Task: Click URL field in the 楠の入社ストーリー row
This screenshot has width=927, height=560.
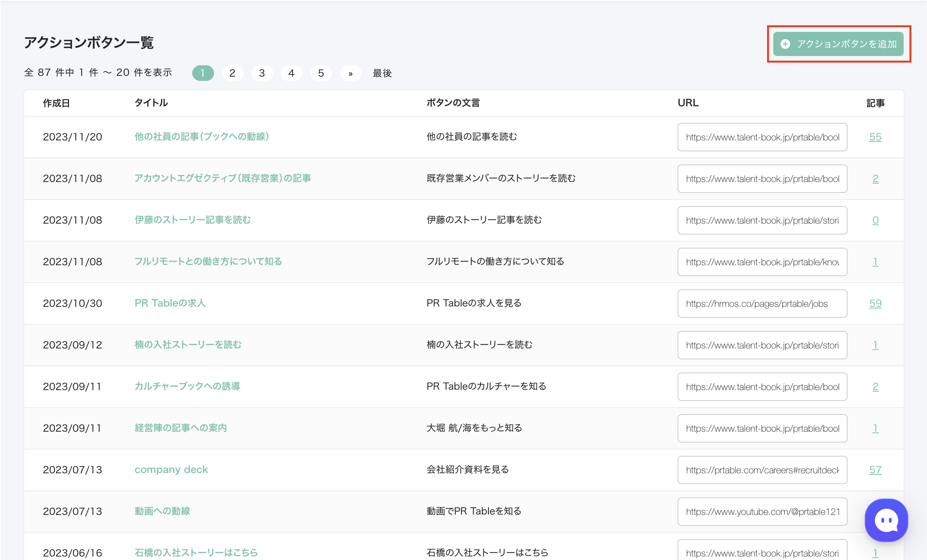Action: coord(762,345)
